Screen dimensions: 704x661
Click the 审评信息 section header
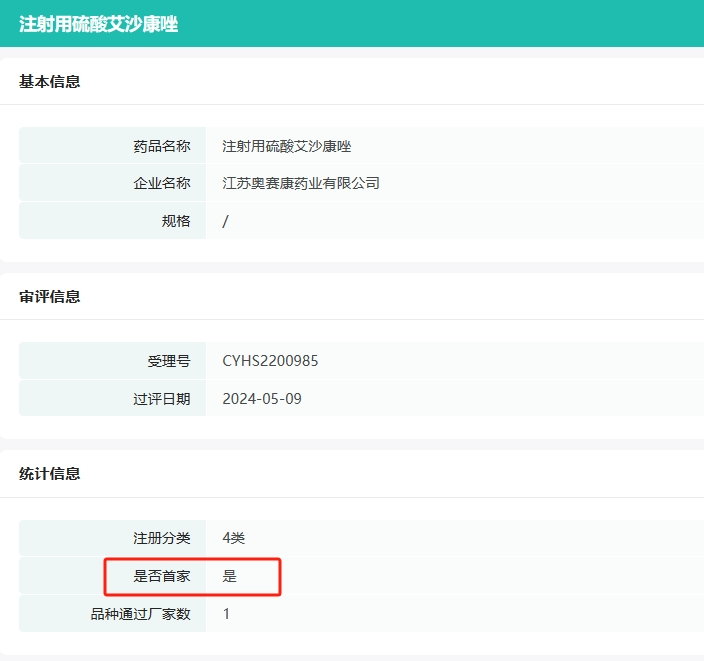coord(50,297)
